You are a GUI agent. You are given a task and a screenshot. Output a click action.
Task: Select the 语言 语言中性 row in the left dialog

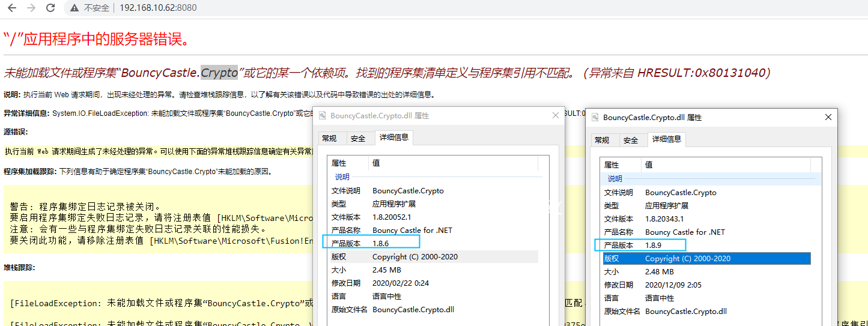pyautogui.click(x=433, y=297)
